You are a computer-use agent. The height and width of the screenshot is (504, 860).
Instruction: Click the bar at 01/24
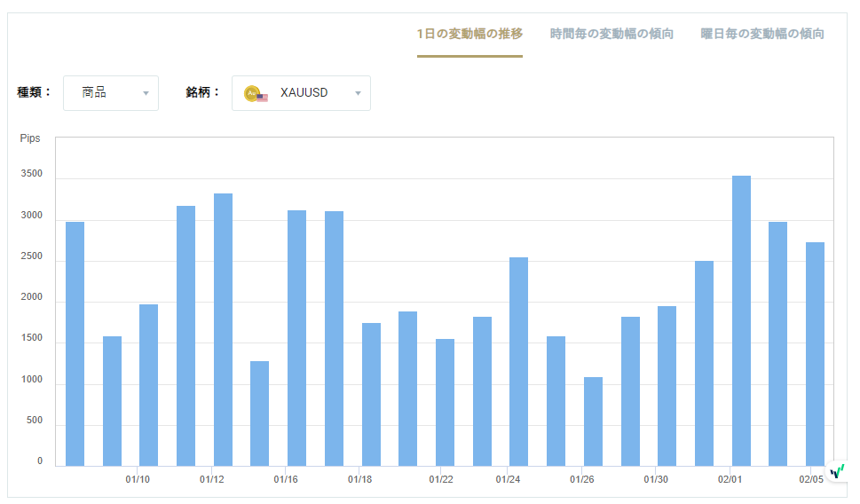[x=519, y=362]
